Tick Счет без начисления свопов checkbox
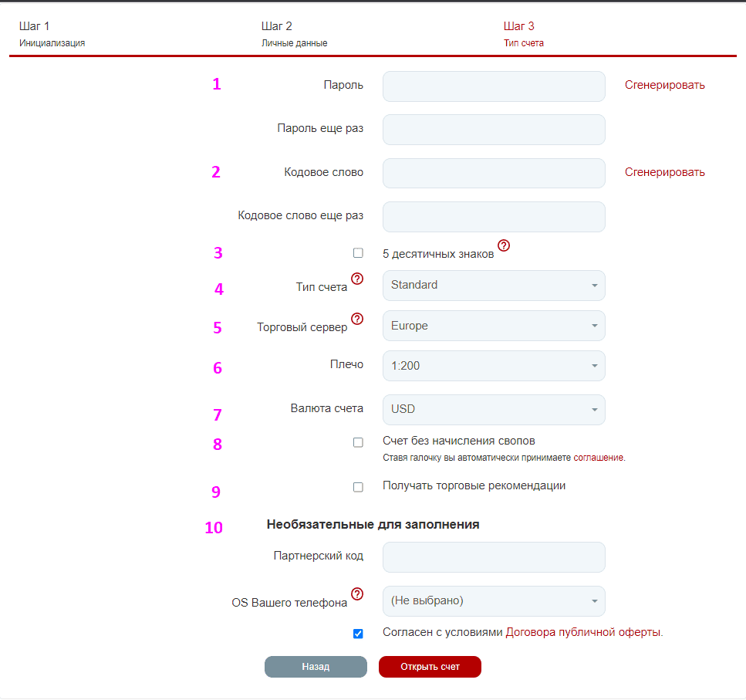The height and width of the screenshot is (700, 746). 358,442
